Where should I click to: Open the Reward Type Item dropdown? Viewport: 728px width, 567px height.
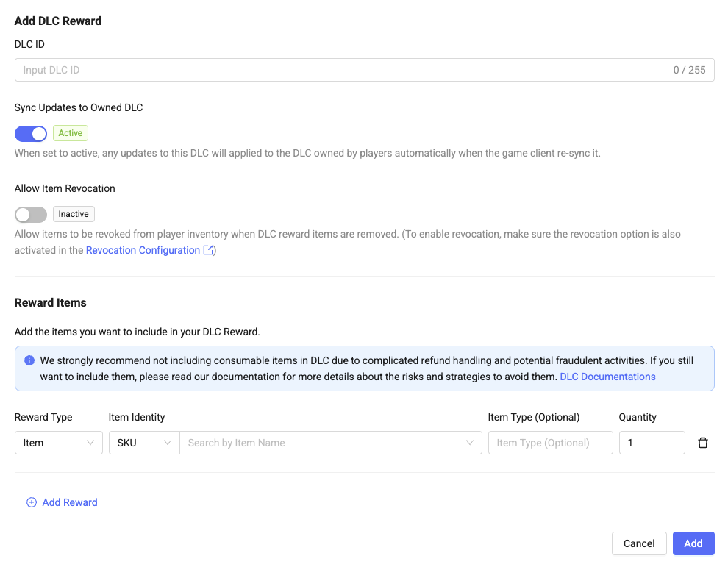pyautogui.click(x=59, y=443)
